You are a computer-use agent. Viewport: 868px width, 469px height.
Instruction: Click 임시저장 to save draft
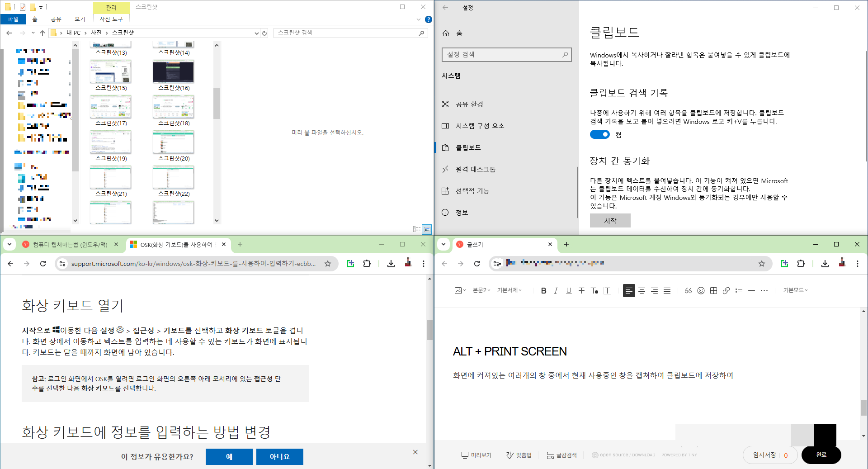pyautogui.click(x=764, y=455)
